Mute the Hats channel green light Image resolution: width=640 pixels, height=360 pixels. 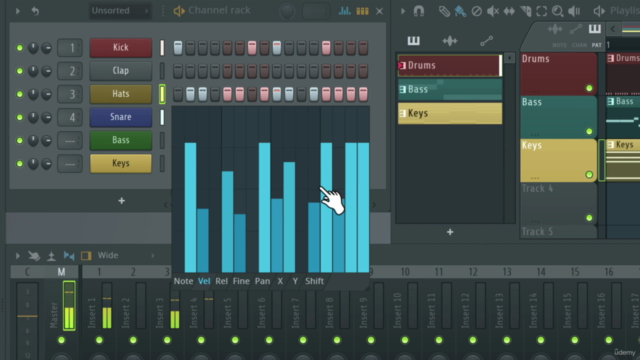pyautogui.click(x=19, y=94)
